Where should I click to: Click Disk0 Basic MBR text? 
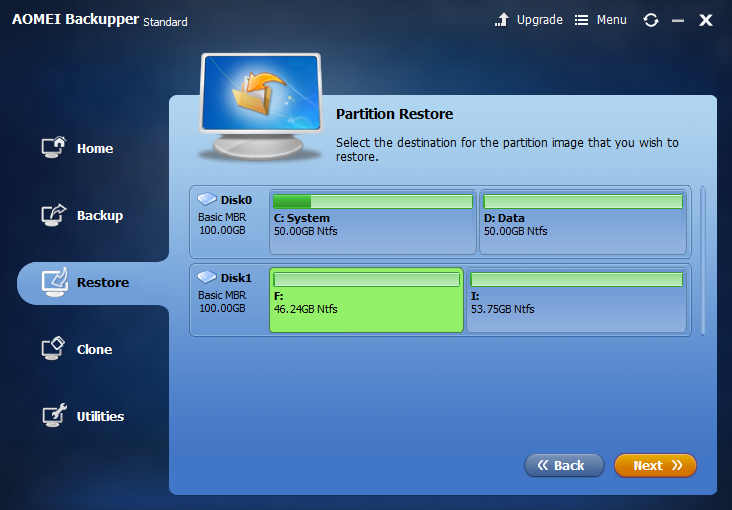222,217
